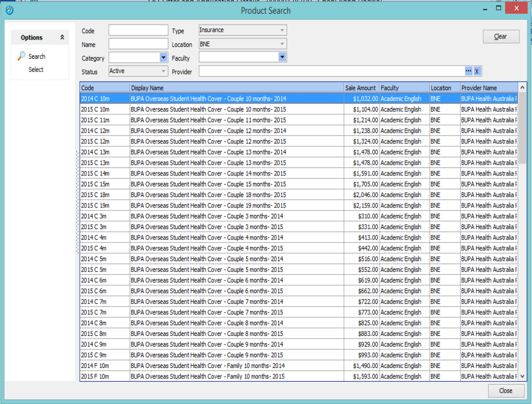
Task: Clear the Provider field with X button
Action: (x=477, y=71)
